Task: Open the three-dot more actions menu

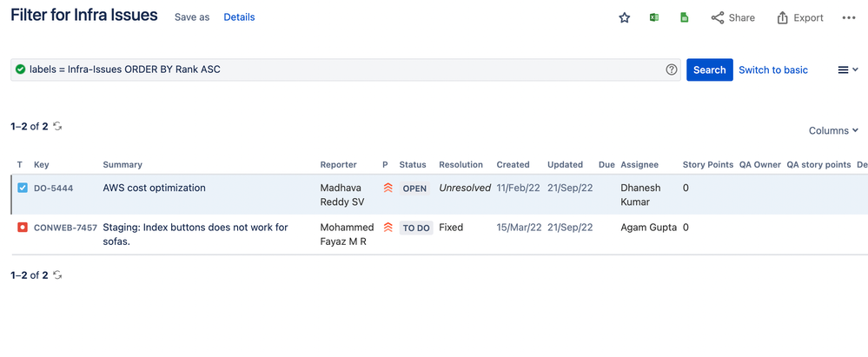Action: (x=849, y=17)
